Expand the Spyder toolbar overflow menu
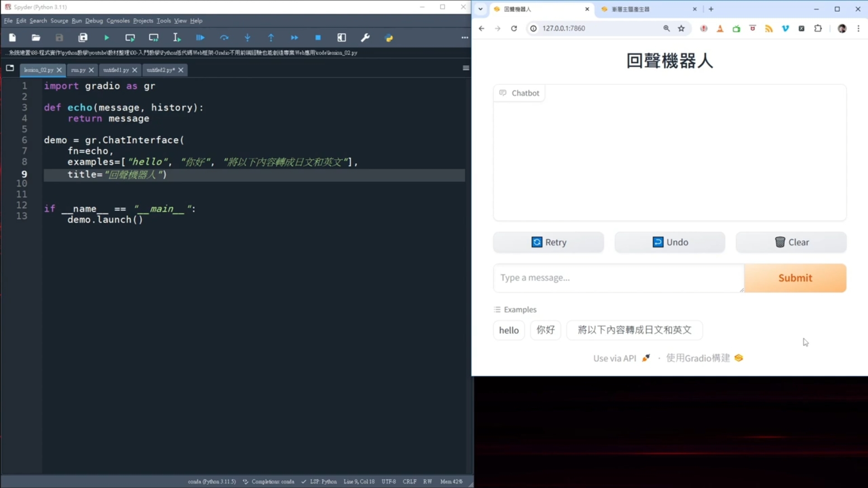This screenshot has width=868, height=488. coord(465,38)
